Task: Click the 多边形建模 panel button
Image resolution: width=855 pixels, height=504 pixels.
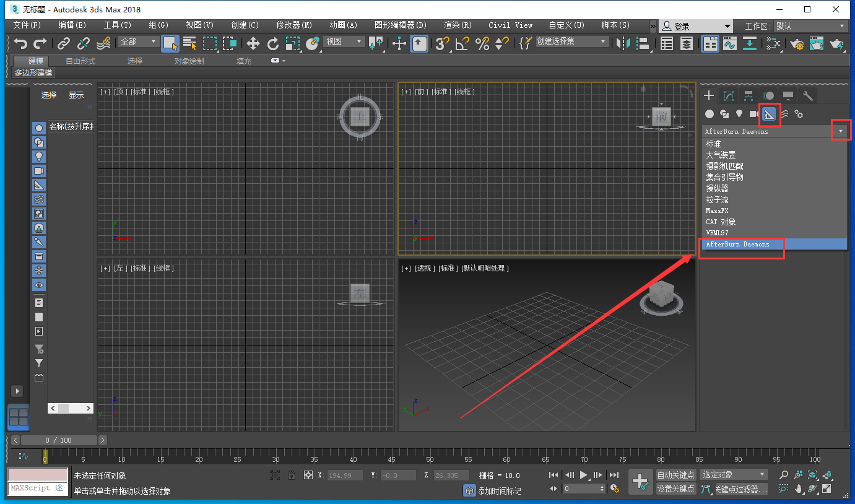Action: point(34,72)
